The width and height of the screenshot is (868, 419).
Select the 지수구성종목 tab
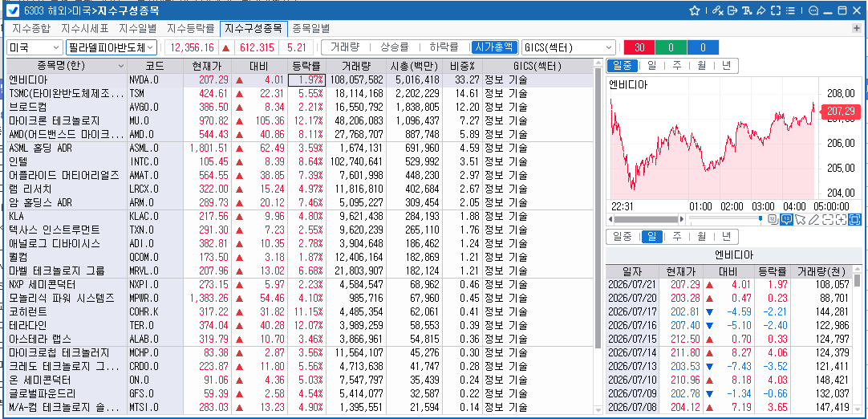pyautogui.click(x=254, y=28)
